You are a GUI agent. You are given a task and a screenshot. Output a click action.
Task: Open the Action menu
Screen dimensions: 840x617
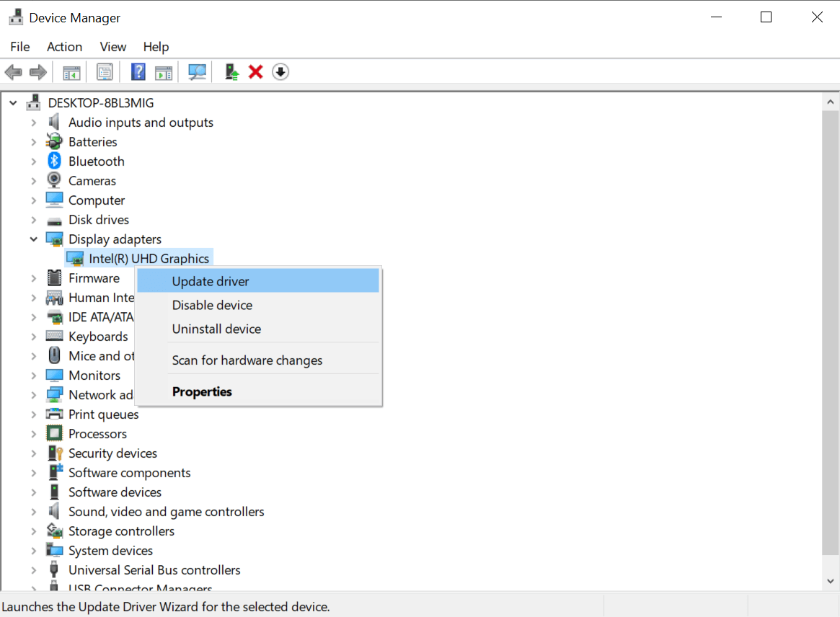pos(64,46)
